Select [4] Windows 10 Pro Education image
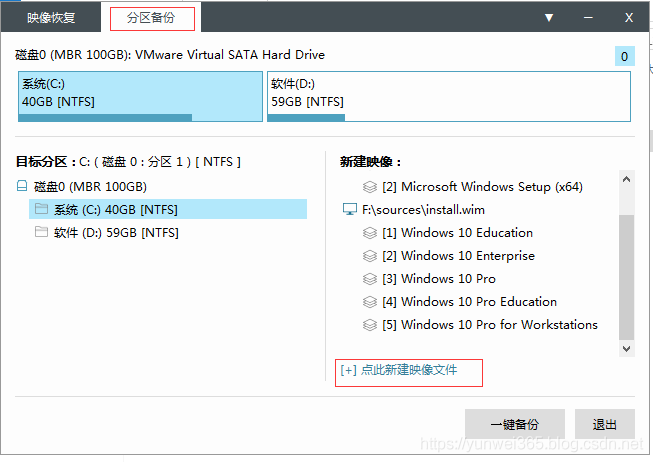The width and height of the screenshot is (653, 462). [x=469, y=301]
